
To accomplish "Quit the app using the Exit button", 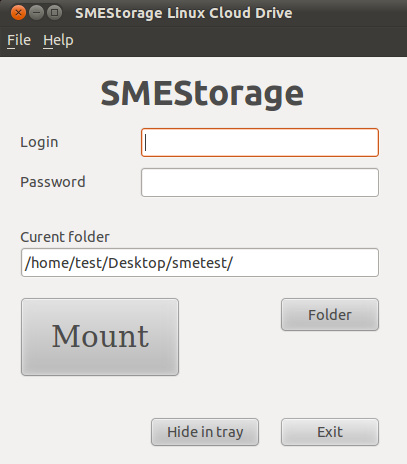I will point(330,432).
